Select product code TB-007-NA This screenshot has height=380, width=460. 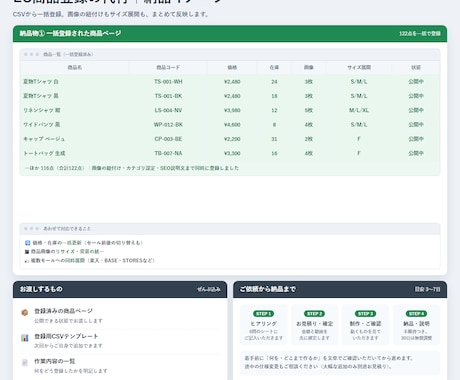[x=168, y=153]
